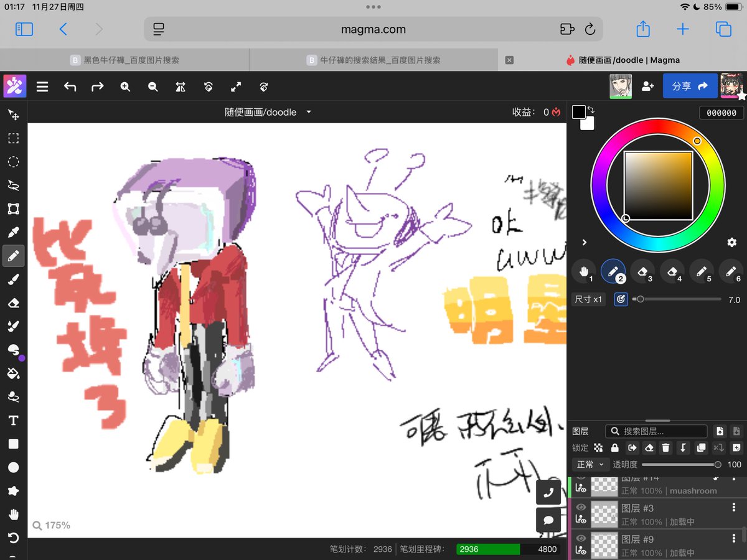This screenshot has height=560, width=747.
Task: Expand the color panel chevron arrow
Action: coord(585,242)
